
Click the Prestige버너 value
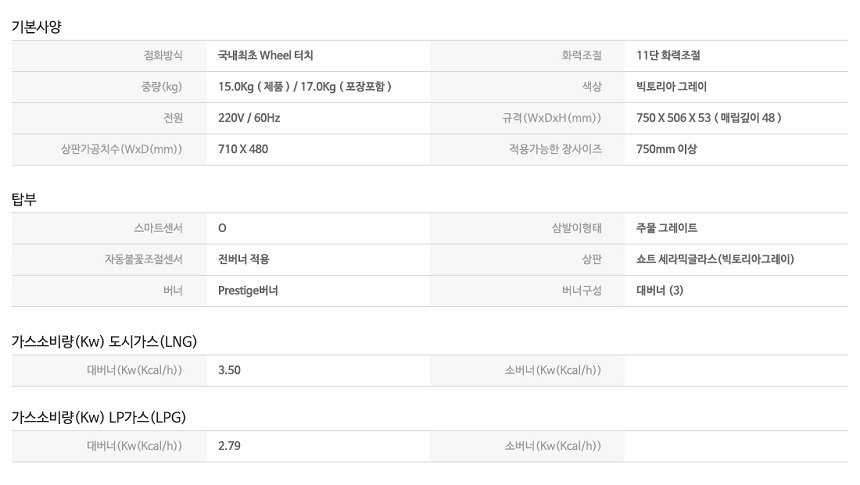coord(248,291)
